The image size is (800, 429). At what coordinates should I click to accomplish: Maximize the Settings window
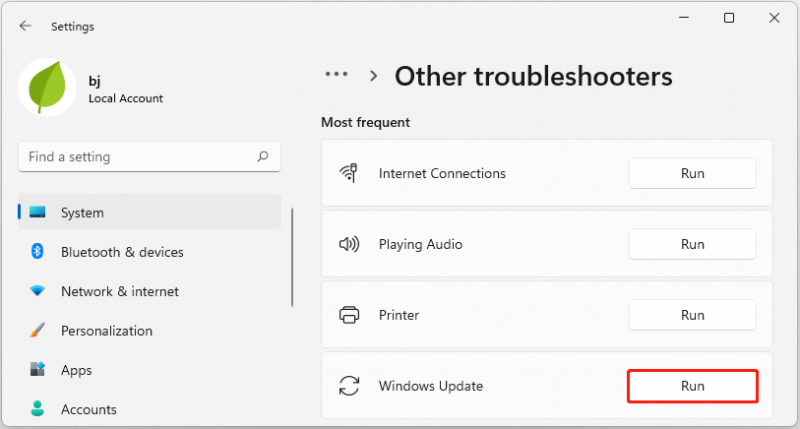coord(729,18)
